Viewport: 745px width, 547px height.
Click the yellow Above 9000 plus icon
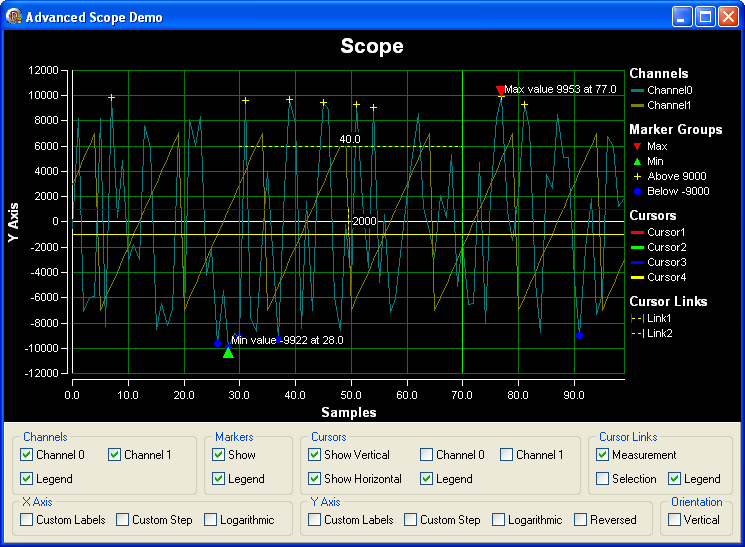pyautogui.click(x=636, y=176)
